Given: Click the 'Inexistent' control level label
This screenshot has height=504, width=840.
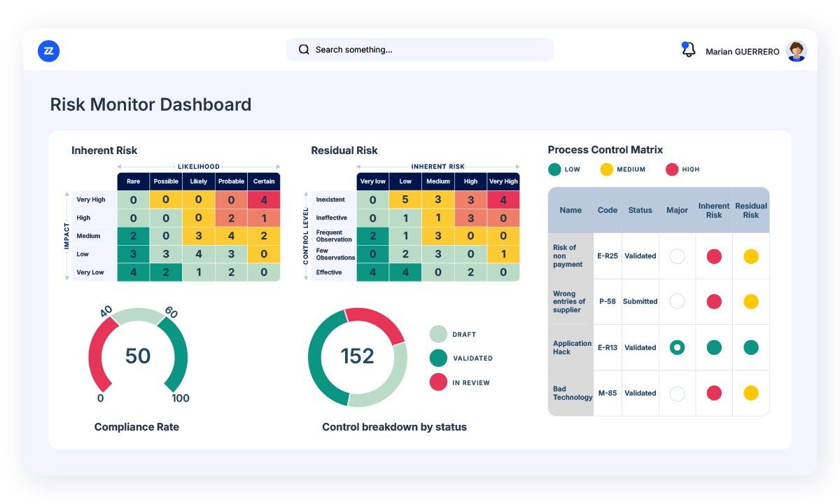Looking at the screenshot, I should tap(330, 199).
